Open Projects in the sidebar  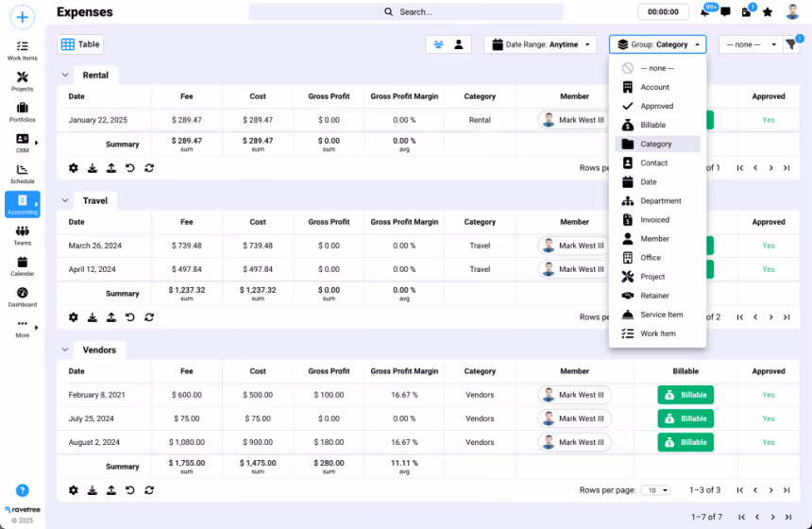click(x=23, y=82)
